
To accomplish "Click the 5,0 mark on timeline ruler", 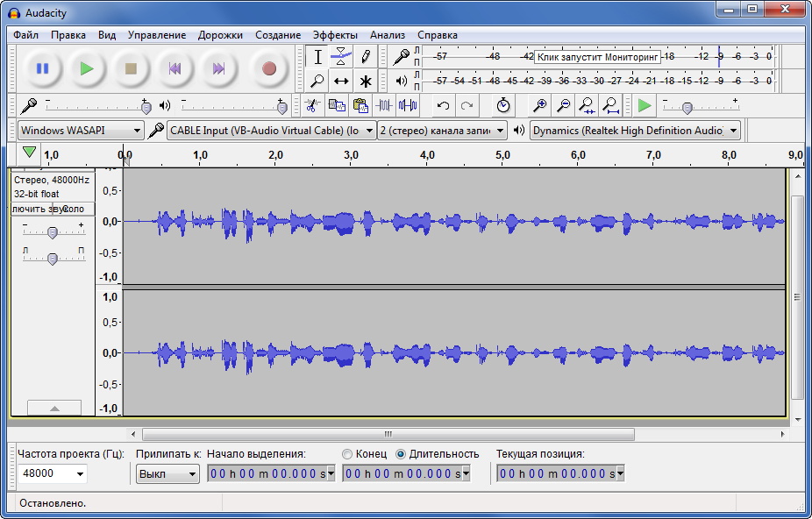I will (502, 155).
